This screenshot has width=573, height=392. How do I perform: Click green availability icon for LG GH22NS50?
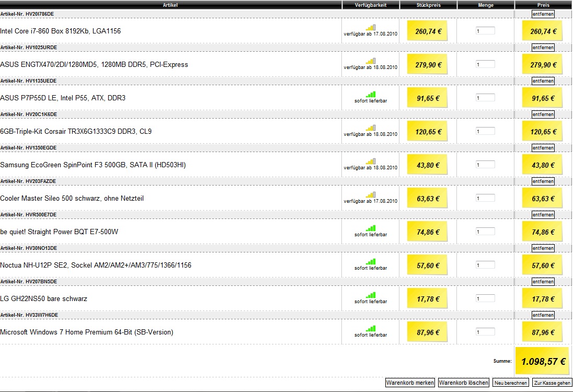click(x=371, y=295)
